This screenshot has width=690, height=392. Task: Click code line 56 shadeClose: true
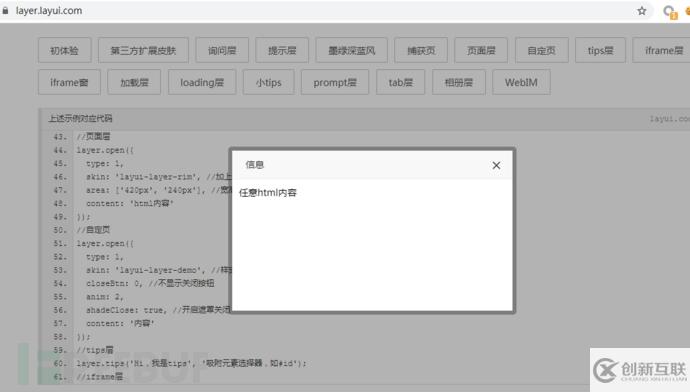pos(158,310)
